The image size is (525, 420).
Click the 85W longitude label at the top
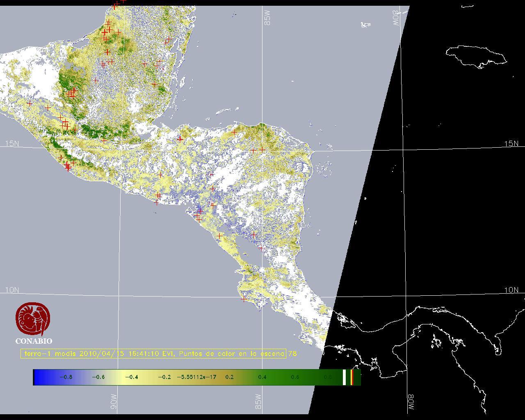(x=268, y=18)
